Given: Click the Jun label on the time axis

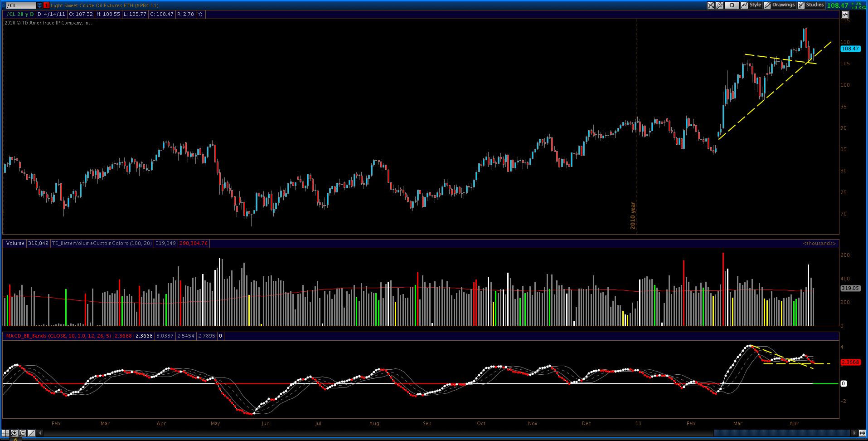Looking at the screenshot, I should [x=265, y=423].
